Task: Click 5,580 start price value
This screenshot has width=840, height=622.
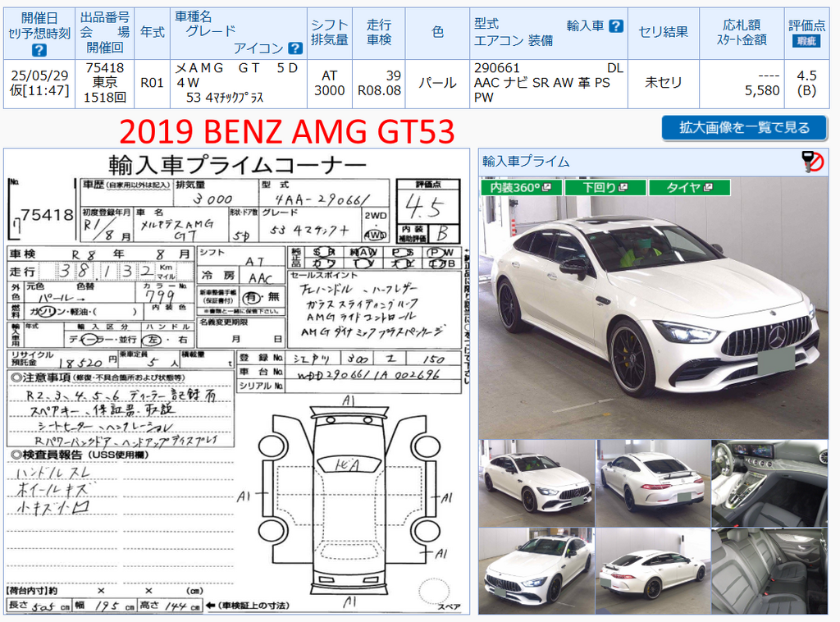Action: [762, 90]
